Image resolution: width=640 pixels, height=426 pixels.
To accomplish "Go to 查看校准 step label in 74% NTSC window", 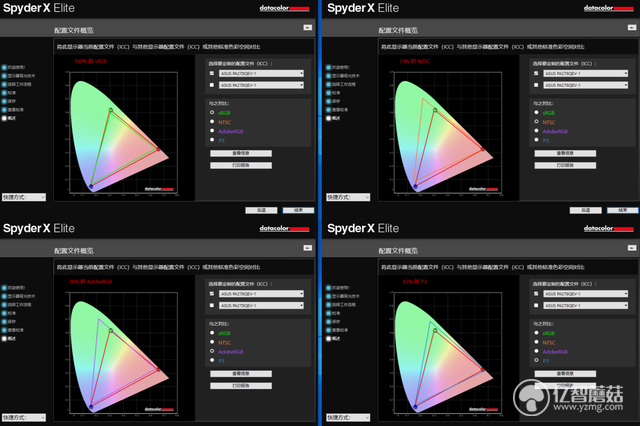I will [340, 110].
